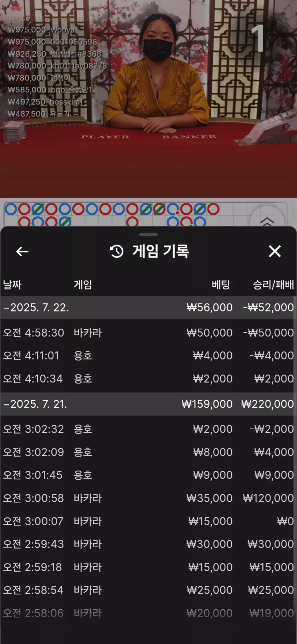The height and width of the screenshot is (644, 297).
Task: Click the 베팅 column header
Action: tap(221, 285)
